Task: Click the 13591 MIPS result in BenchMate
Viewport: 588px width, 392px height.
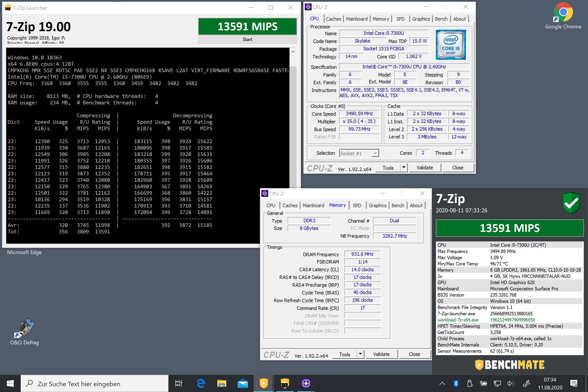Action: [510, 228]
